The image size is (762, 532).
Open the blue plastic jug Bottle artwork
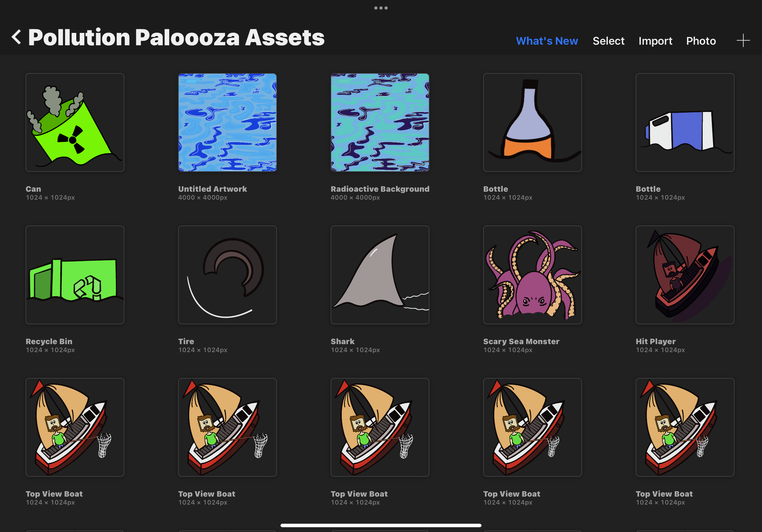(685, 122)
